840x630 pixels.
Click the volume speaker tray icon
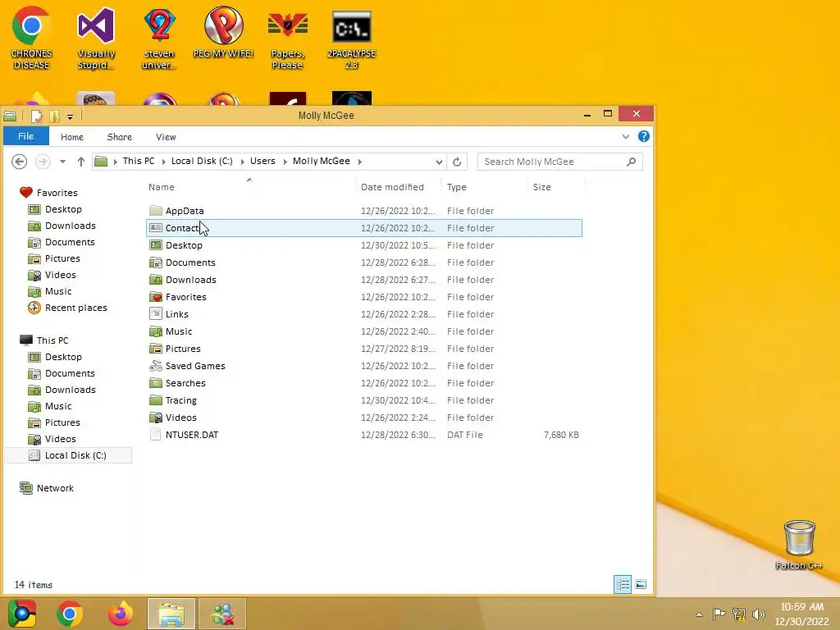(758, 614)
